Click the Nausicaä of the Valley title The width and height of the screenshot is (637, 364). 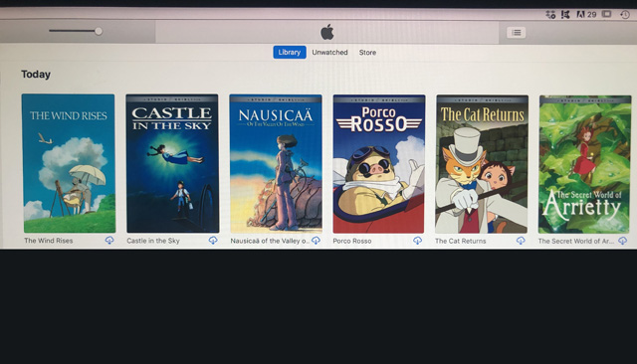tap(270, 241)
